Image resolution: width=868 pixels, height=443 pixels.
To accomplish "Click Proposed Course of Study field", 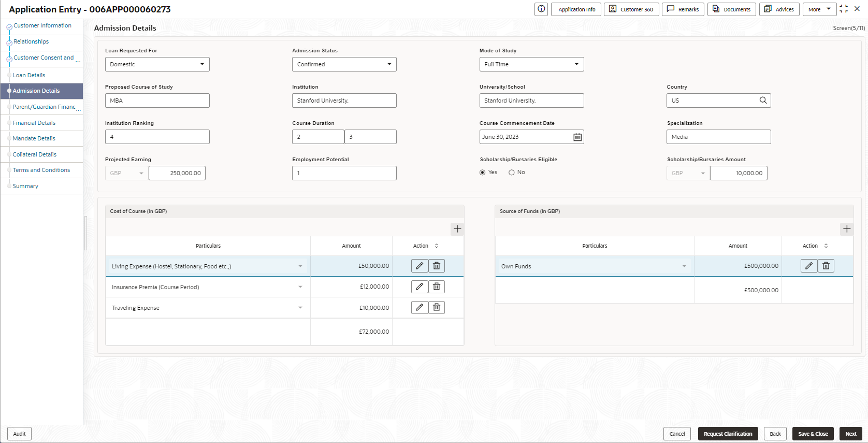I will coord(157,101).
